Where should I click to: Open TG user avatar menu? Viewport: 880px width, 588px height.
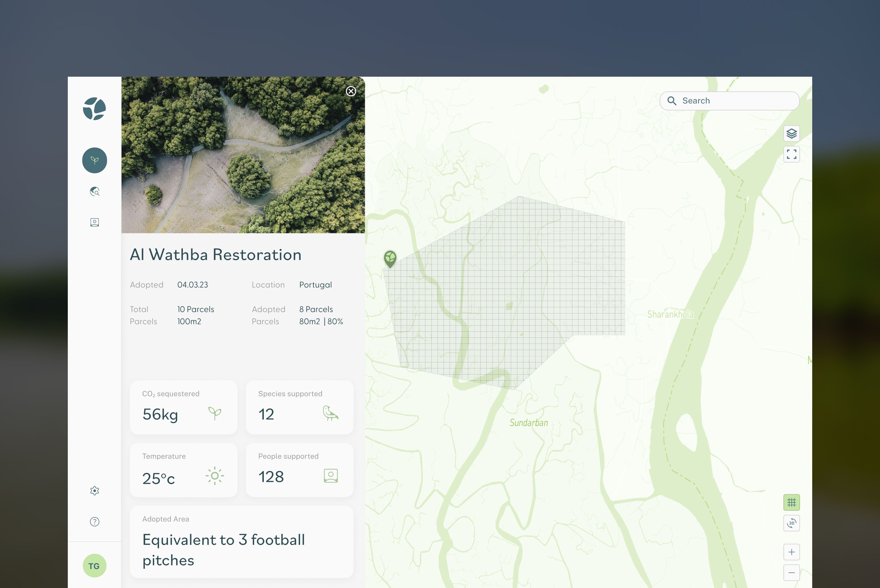[x=94, y=566]
